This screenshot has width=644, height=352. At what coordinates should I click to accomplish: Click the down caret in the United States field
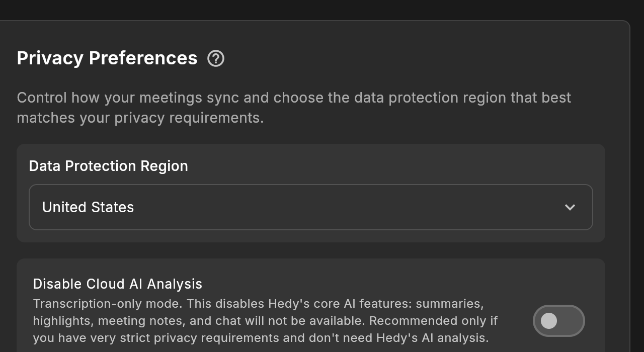570,207
